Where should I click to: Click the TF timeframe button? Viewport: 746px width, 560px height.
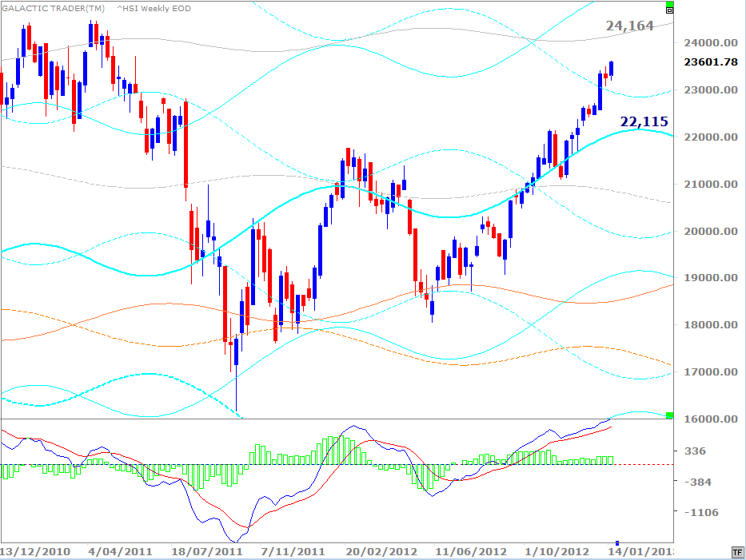coord(737,552)
